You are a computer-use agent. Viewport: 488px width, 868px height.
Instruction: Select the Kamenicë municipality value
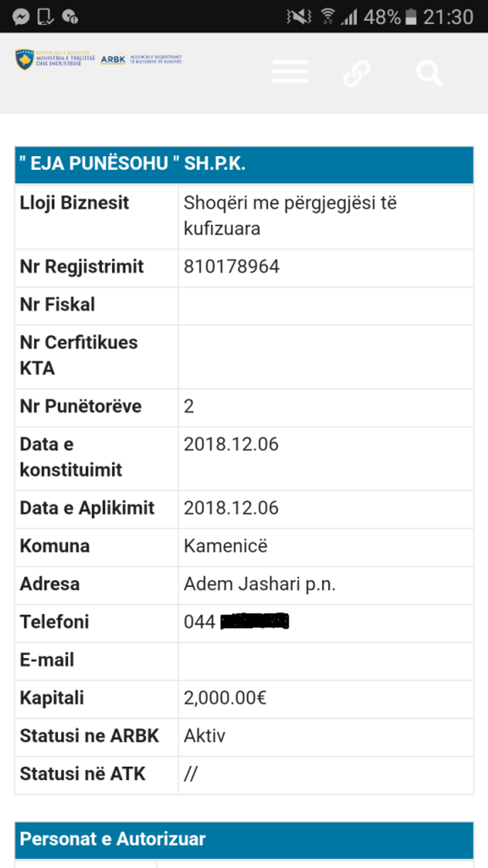226,546
